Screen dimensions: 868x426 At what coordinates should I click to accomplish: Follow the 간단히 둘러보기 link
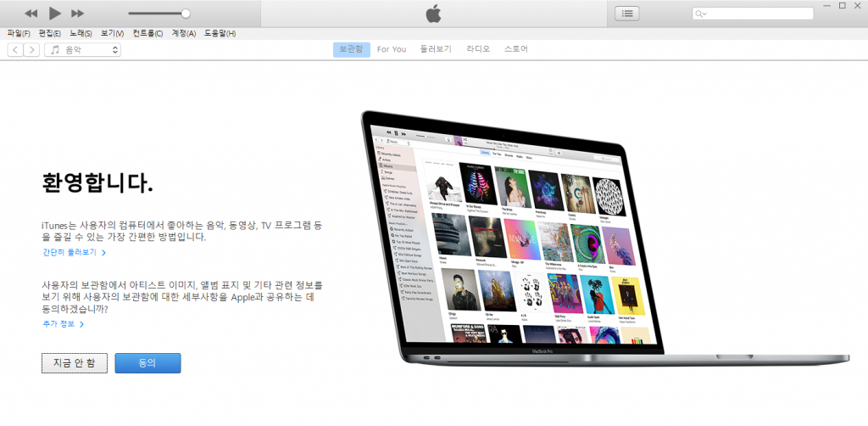click(x=75, y=252)
